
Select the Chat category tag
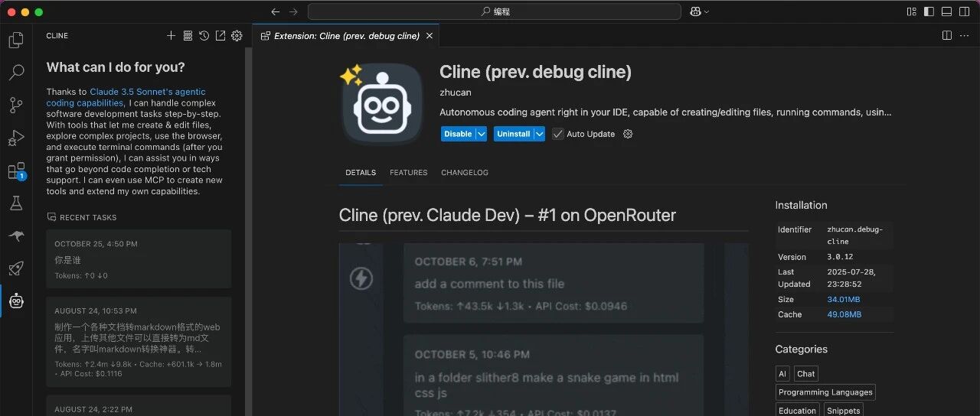(805, 374)
